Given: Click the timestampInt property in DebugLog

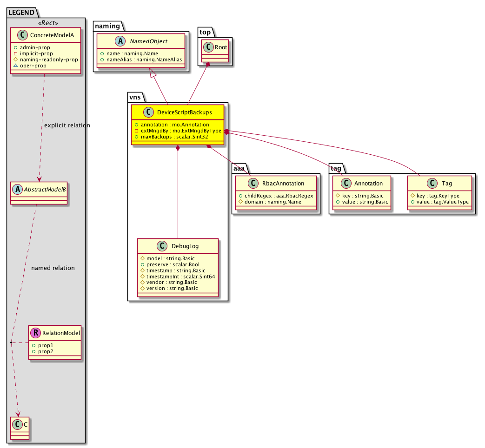Looking at the screenshot, I should [177, 276].
